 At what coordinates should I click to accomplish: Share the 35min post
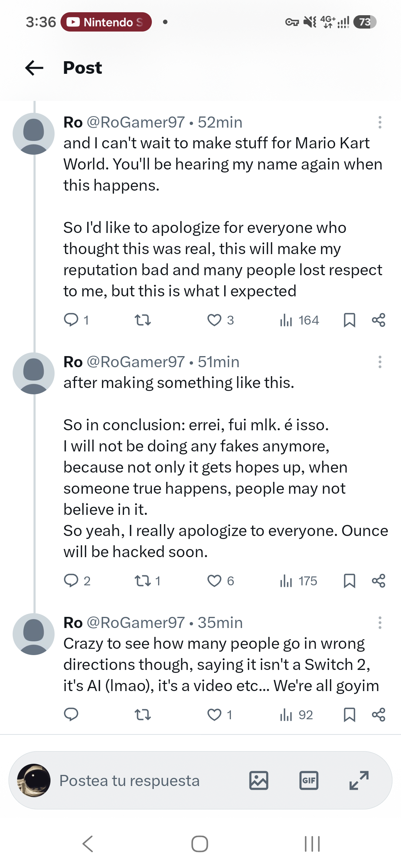pyautogui.click(x=379, y=714)
